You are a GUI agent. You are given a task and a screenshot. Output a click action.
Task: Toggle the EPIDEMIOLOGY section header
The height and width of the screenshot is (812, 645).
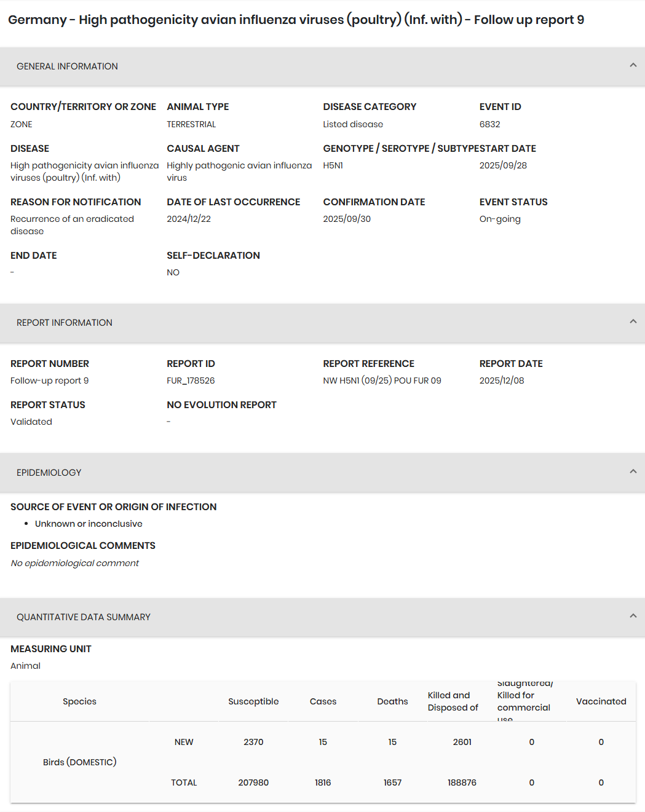(x=322, y=473)
